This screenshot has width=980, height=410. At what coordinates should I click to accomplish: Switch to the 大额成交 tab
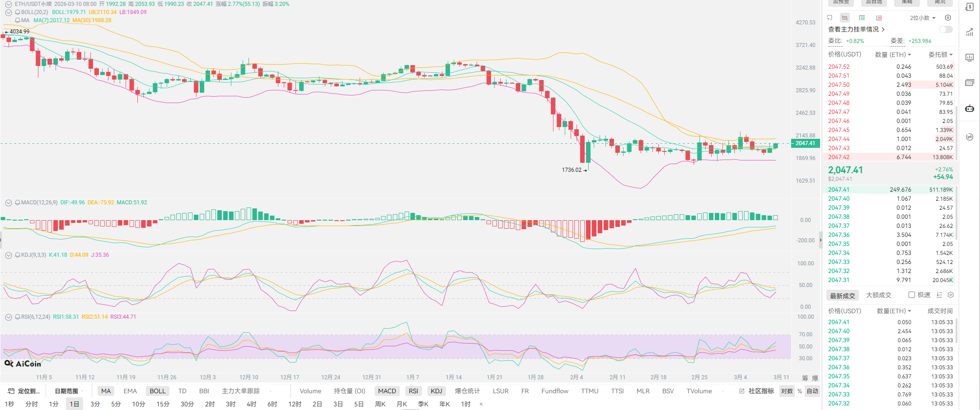coord(878,295)
